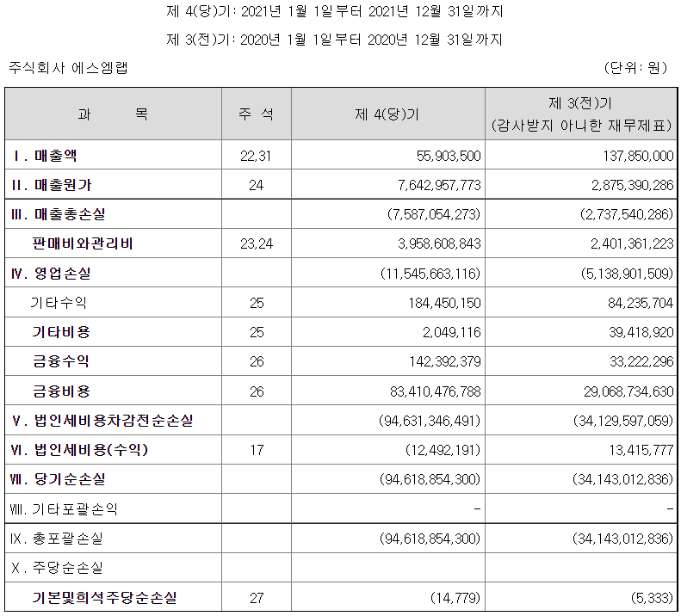681x616 pixels.
Task: Select the Ⅴ. 법인세비용차감전순손실 row label
Action: coord(102,421)
